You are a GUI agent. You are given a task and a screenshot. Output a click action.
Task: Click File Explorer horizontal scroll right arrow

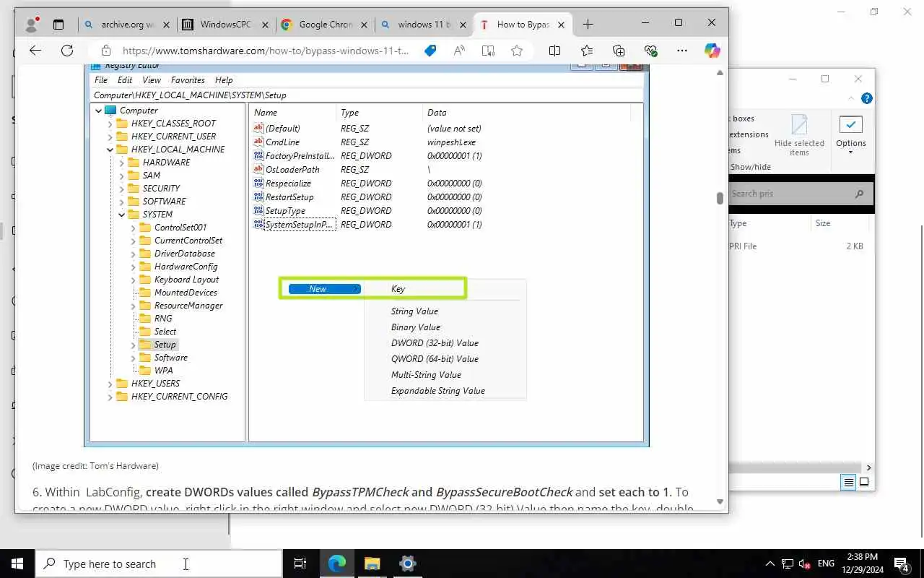coord(868,467)
